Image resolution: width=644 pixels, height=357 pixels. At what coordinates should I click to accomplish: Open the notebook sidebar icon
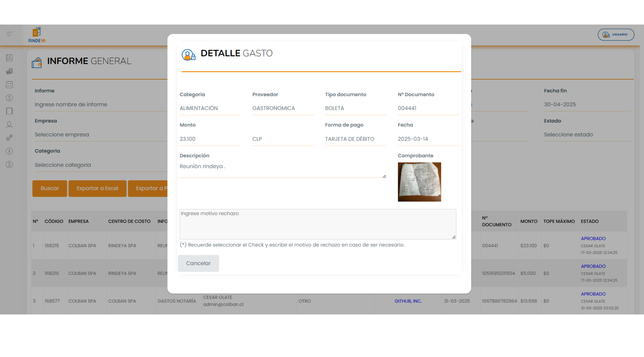[9, 111]
